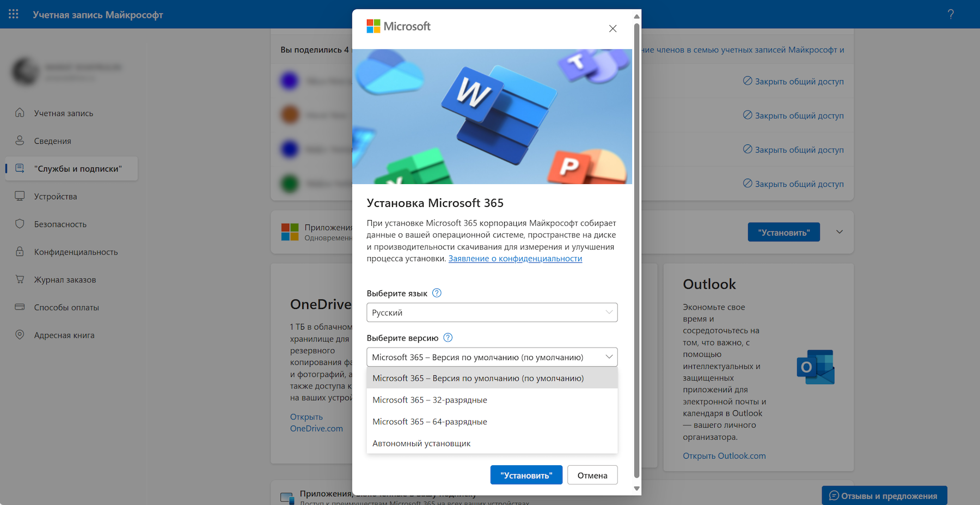Viewport: 980px width, 505px height.
Task: Click the Учетная запись Майкрософт header title
Action: [x=98, y=15]
